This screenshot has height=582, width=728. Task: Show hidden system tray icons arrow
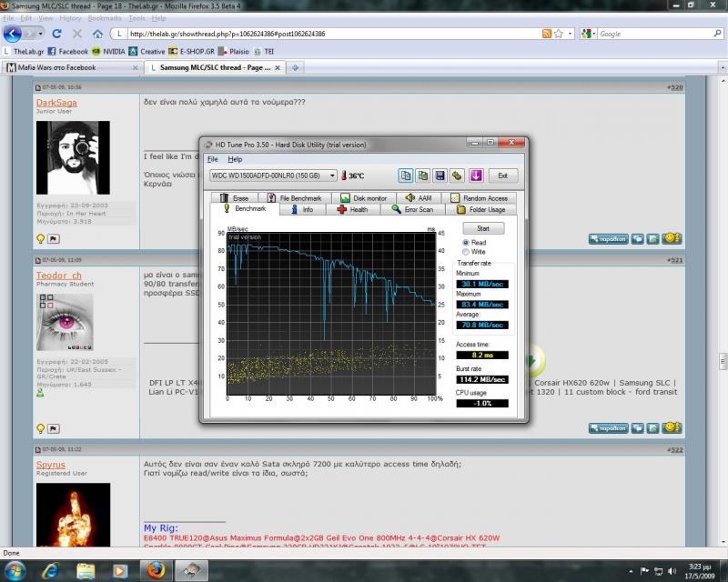click(x=631, y=571)
